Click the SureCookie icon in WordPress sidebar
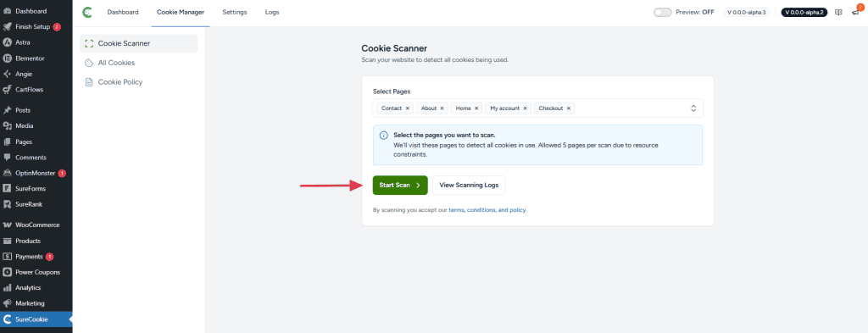This screenshot has height=333, width=868. pyautogui.click(x=7, y=319)
